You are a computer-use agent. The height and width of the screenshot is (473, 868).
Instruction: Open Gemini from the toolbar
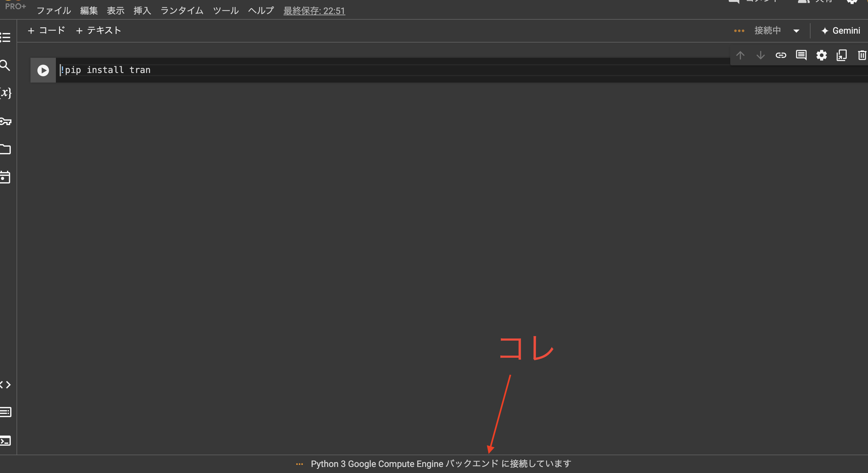tap(840, 30)
